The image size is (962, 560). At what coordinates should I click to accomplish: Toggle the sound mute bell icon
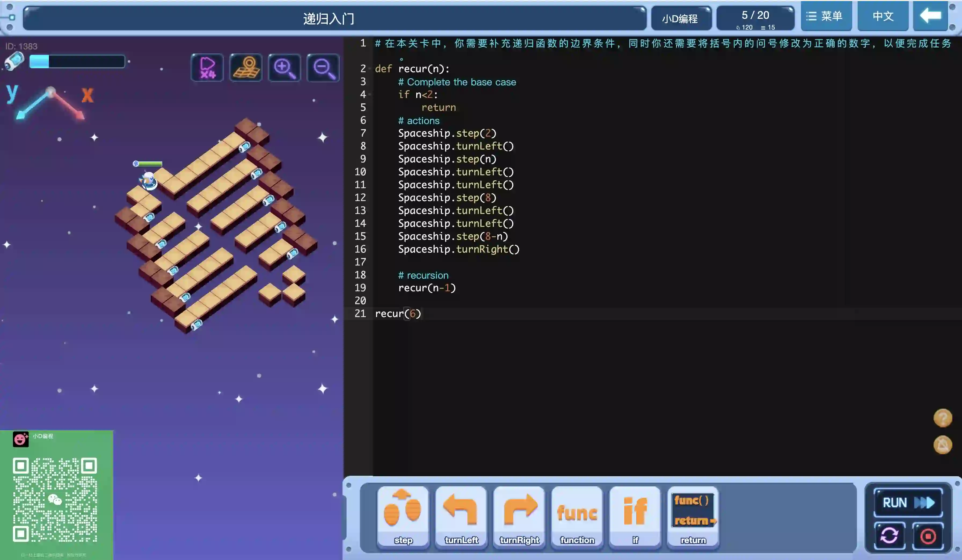(942, 445)
